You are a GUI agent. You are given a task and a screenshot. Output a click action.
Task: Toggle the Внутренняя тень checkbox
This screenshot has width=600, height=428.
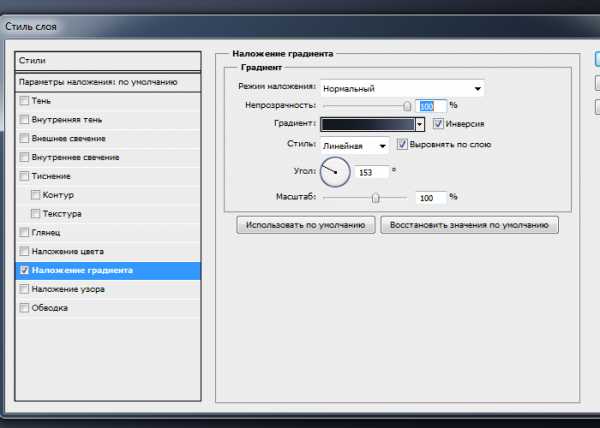click(24, 120)
